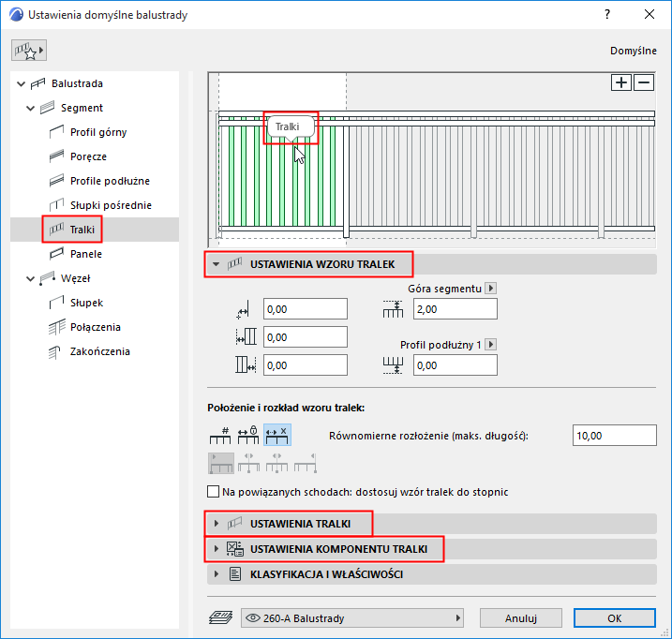Click the zoom in plus button in preview
This screenshot has width=672, height=639.
click(621, 82)
